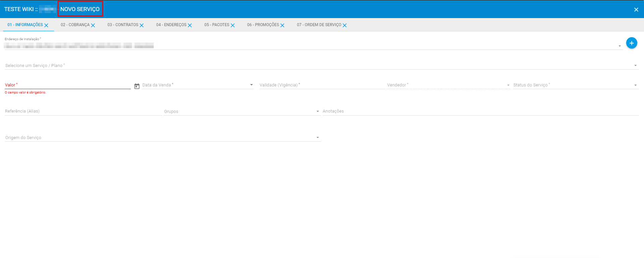Click into the Validade (Vigência) field

(322, 85)
